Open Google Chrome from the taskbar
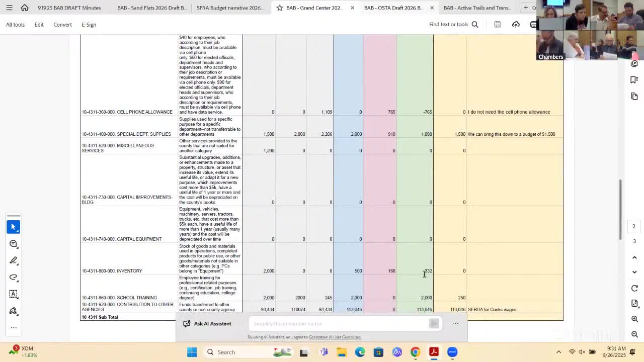The height and width of the screenshot is (362, 644). pyautogui.click(x=415, y=352)
